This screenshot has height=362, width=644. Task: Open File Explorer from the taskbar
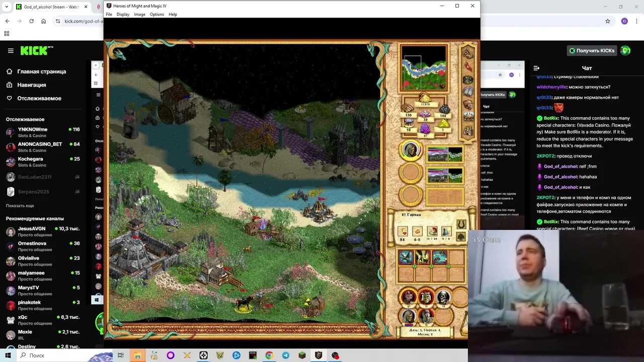tap(137, 355)
